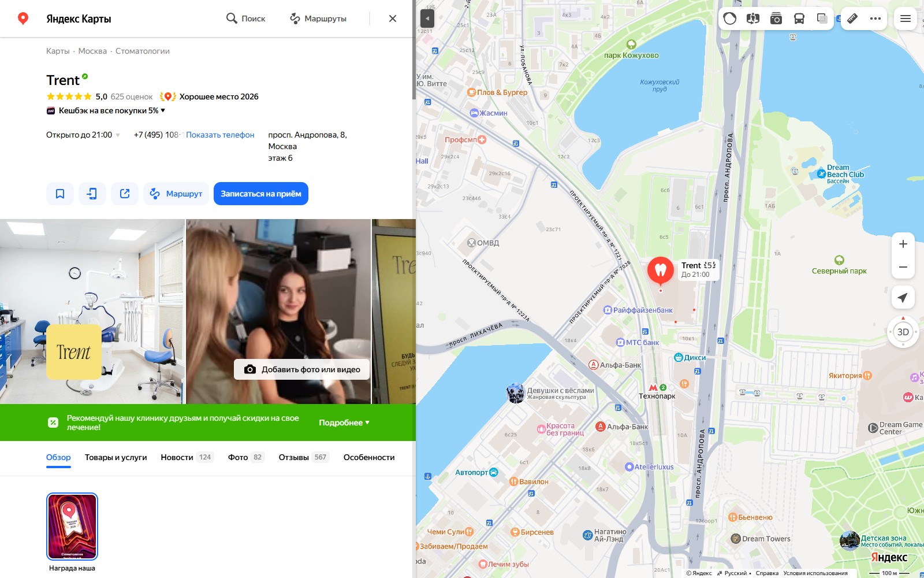Open more map tools (three dots)
The width and height of the screenshot is (924, 578).
(875, 18)
